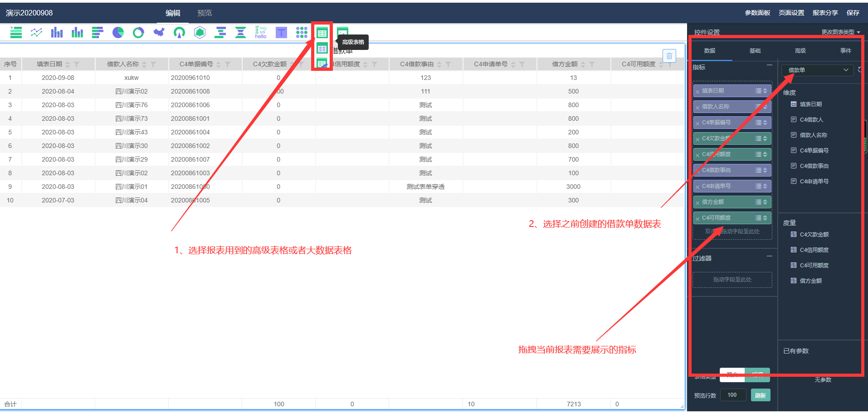Click cell 测试表单穿透
This screenshot has height=414, width=868.
click(x=425, y=187)
